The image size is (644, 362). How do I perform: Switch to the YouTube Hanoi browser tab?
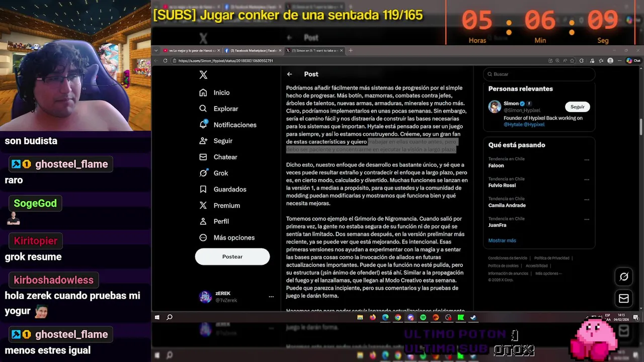point(192,50)
